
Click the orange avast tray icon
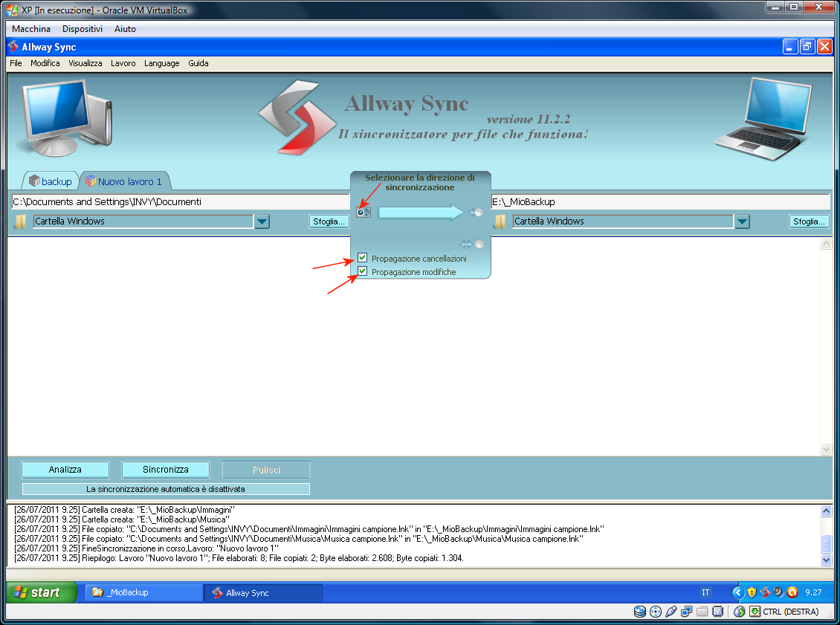pyautogui.click(x=792, y=592)
